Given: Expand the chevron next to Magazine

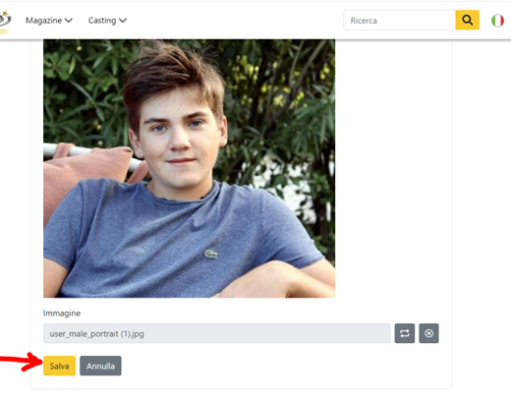Looking at the screenshot, I should (x=69, y=21).
